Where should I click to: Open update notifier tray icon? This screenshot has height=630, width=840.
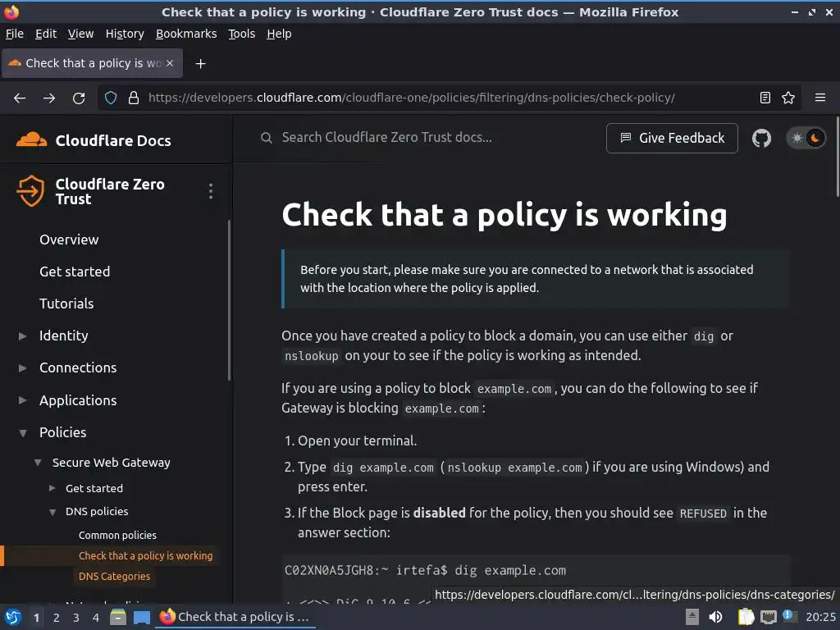788,615
